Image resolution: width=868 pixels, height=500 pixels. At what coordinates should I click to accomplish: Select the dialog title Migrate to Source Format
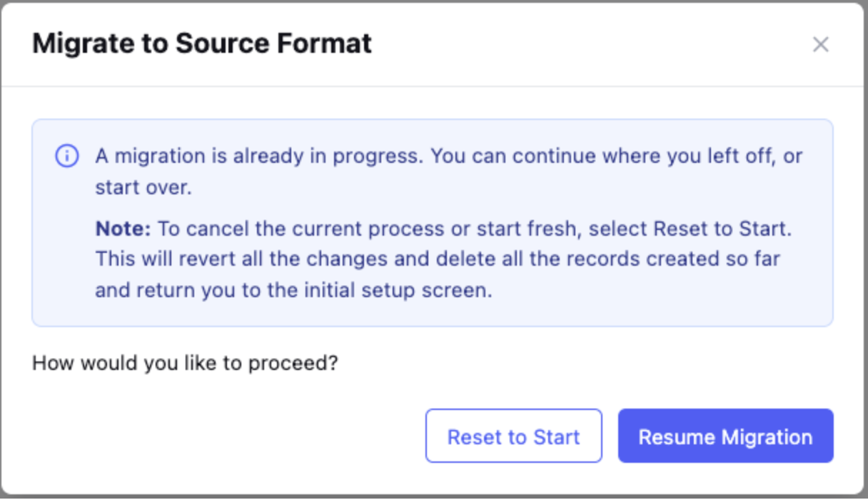(x=202, y=44)
